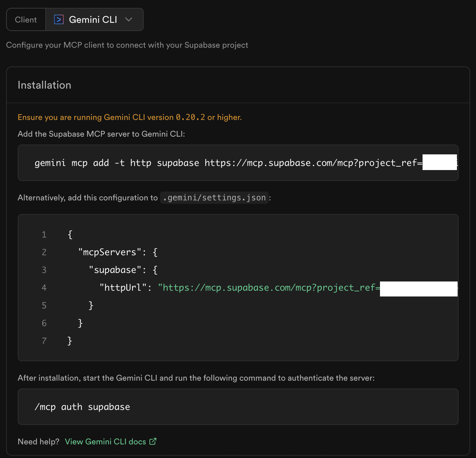Click the external link icon beside docs
This screenshot has height=458, width=476.
pyautogui.click(x=153, y=441)
